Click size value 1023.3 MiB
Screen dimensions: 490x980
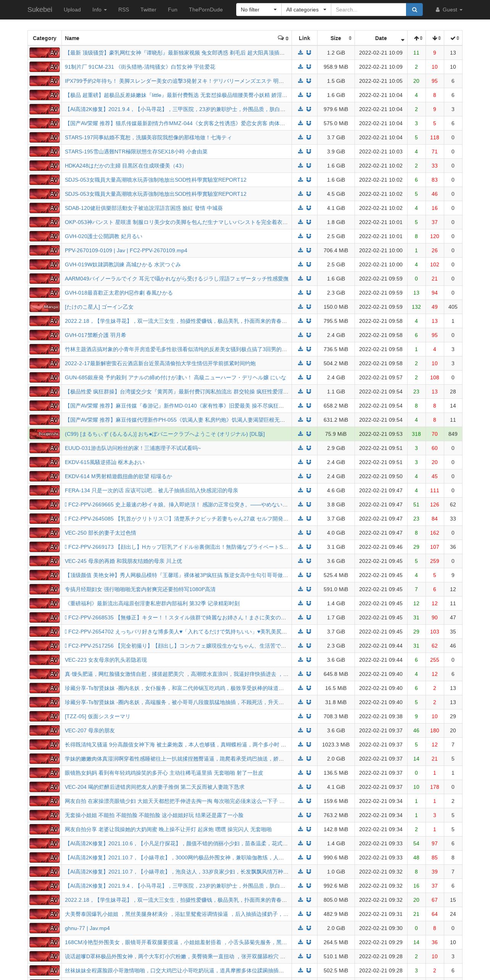[x=336, y=745]
